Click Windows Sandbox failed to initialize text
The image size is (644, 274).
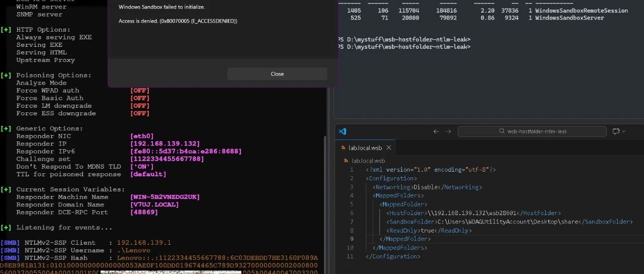click(x=162, y=7)
